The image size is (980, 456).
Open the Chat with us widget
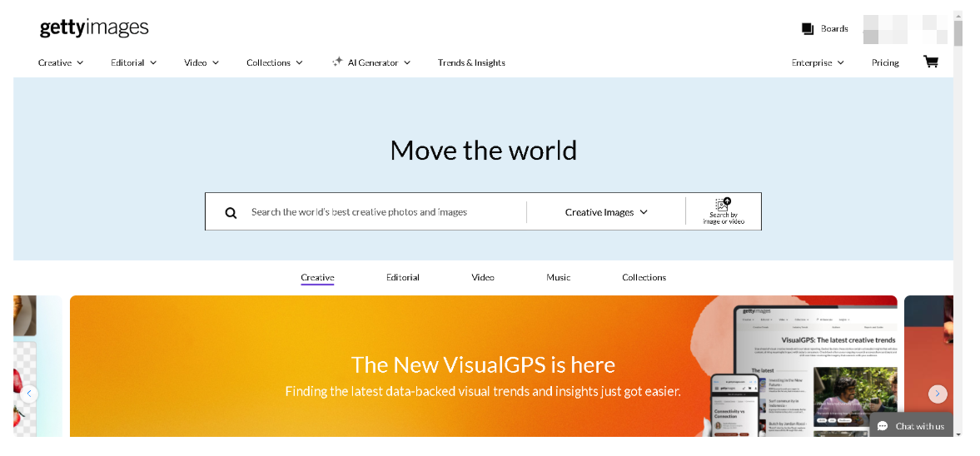[x=911, y=426]
